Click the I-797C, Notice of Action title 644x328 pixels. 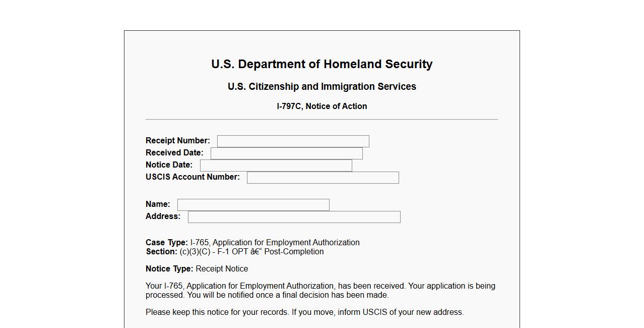pos(321,106)
